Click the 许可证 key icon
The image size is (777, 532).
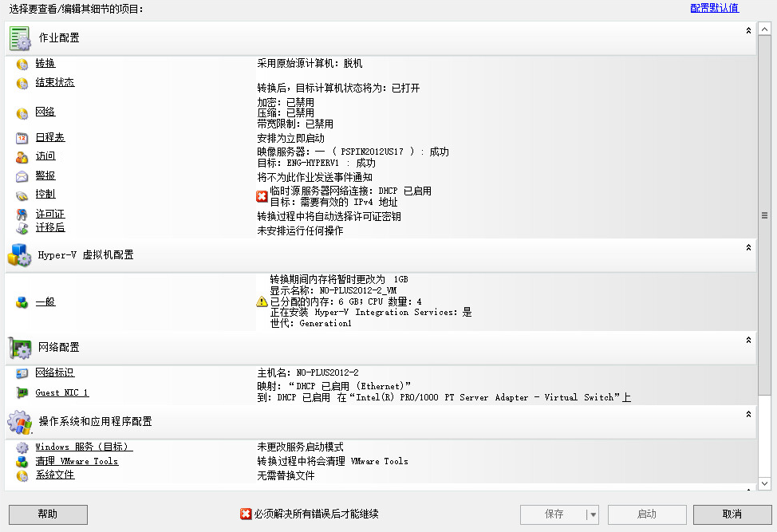[x=22, y=215]
